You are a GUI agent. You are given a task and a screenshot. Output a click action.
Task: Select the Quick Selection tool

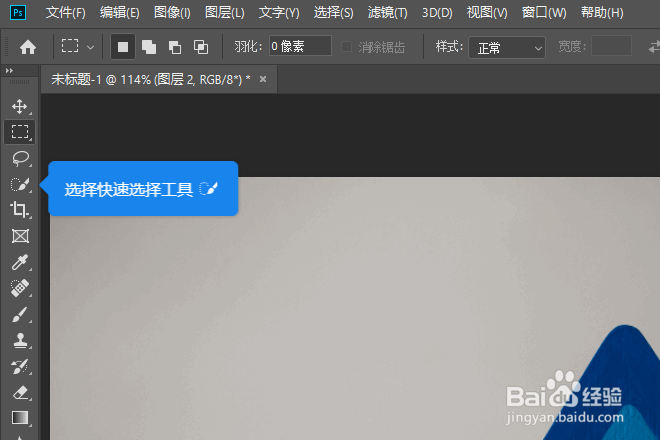[x=20, y=184]
